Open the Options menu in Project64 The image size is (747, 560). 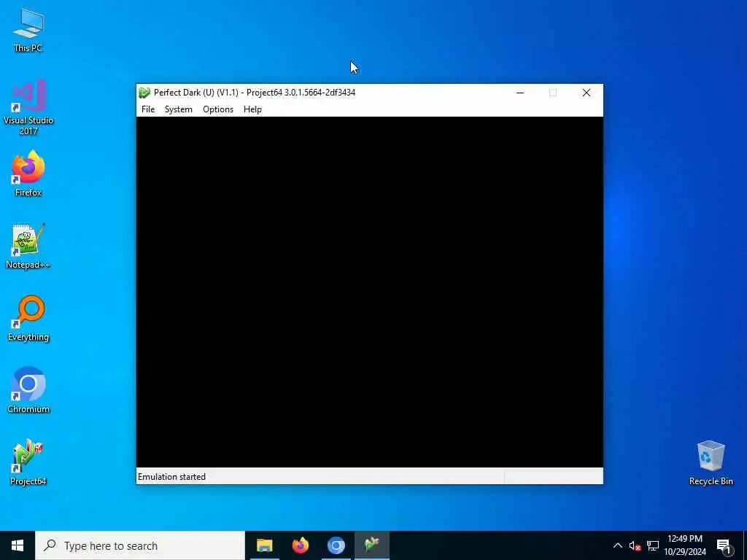tap(217, 109)
